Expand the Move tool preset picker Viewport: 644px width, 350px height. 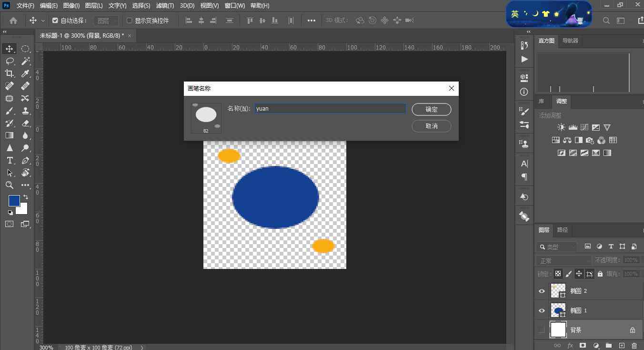click(43, 21)
